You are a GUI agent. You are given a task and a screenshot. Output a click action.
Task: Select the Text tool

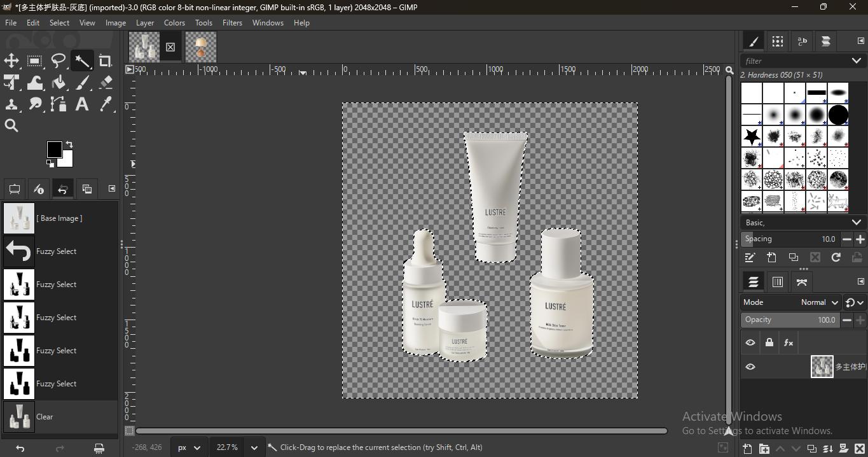(82, 104)
